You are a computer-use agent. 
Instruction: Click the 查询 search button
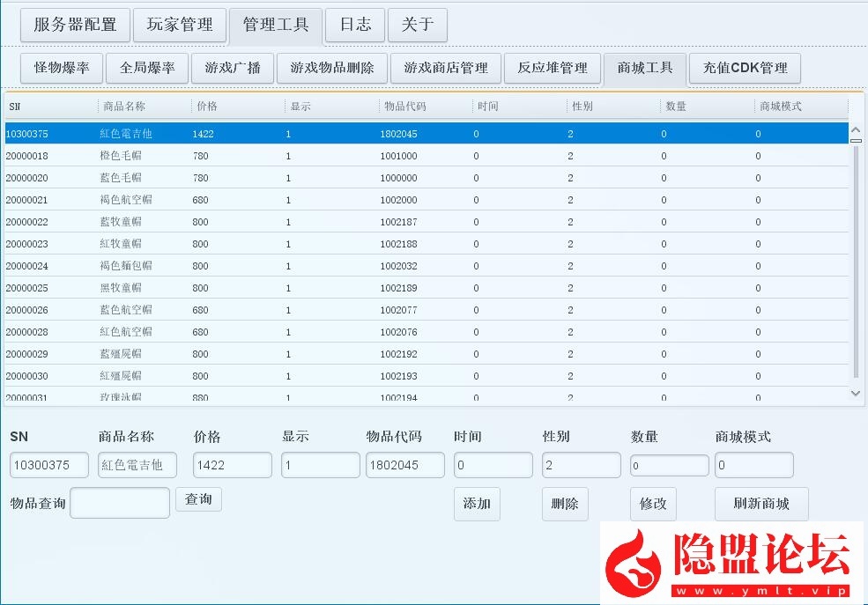[x=198, y=499]
